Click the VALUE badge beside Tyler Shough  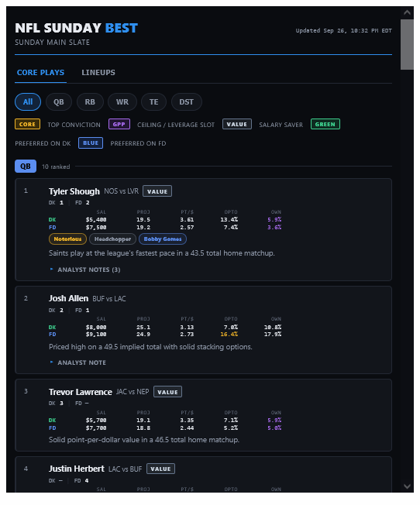[157, 191]
